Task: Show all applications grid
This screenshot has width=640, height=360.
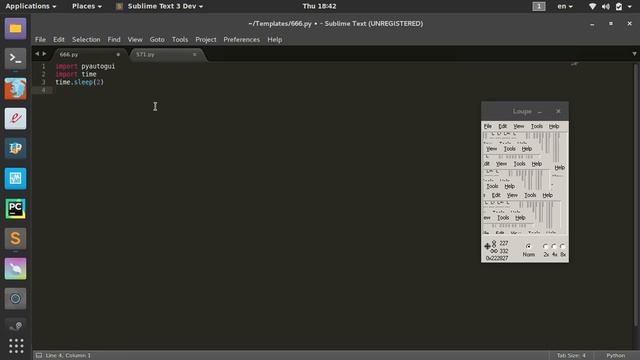Action: pos(16,346)
